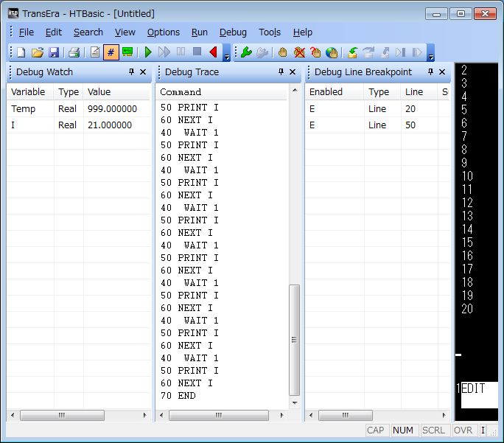The image size is (504, 443).
Task: Click the grayed step-over arrow icon
Action: tap(368, 52)
